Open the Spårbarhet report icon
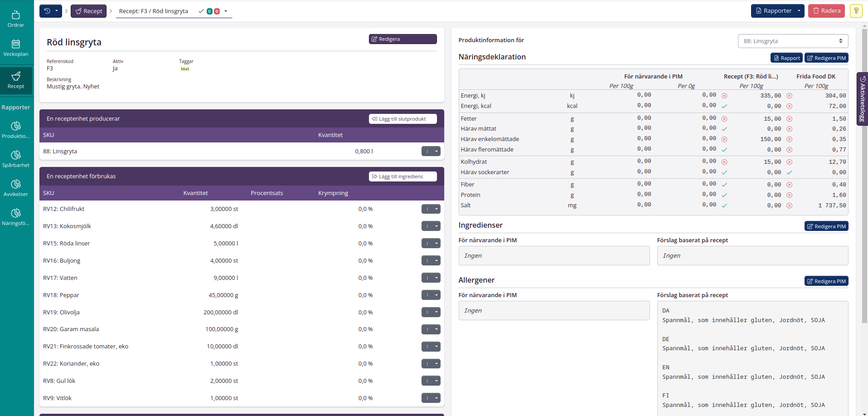Screen dimensions: 868x416 pyautogui.click(x=16, y=159)
